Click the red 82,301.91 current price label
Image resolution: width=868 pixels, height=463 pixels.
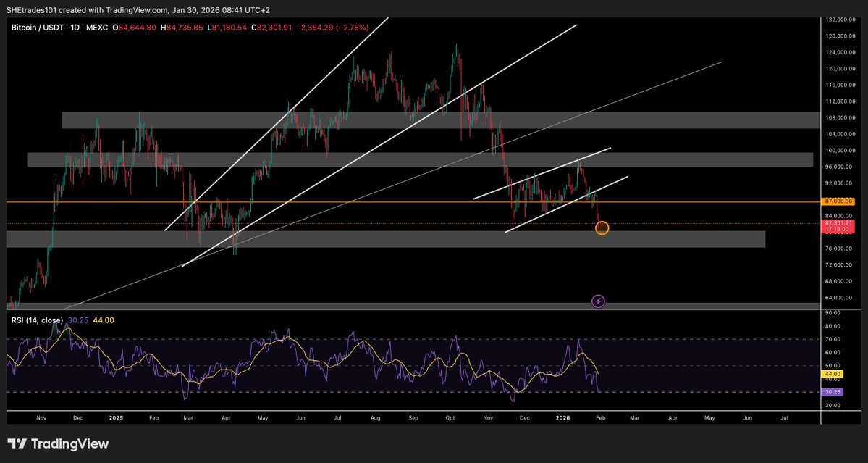pos(840,222)
